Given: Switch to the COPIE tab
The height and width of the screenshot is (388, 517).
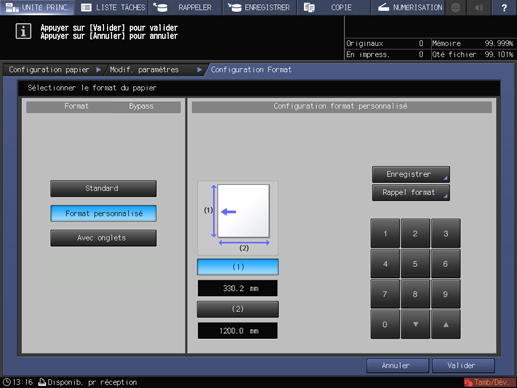Looking at the screenshot, I should coord(333,7).
